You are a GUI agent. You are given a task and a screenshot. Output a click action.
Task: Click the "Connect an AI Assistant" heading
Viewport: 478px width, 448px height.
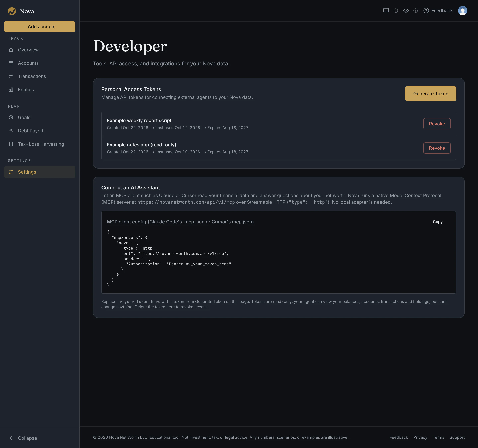(130, 187)
